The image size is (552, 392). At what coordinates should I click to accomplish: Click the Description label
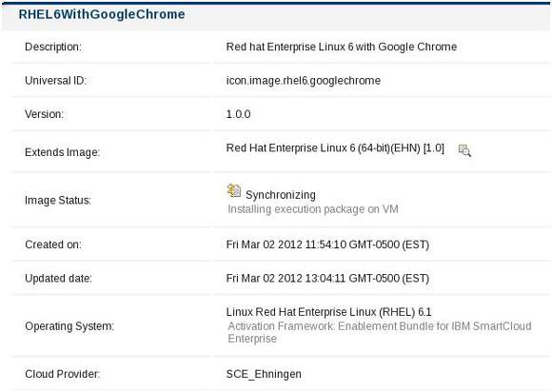[53, 47]
